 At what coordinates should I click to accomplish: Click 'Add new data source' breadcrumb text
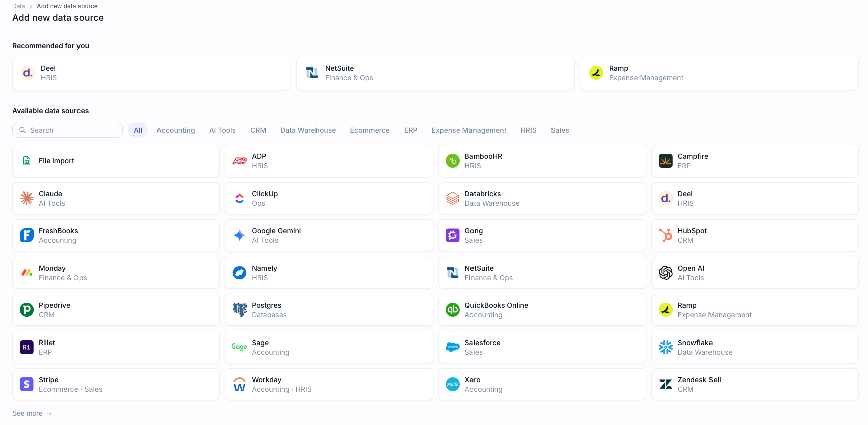67,6
